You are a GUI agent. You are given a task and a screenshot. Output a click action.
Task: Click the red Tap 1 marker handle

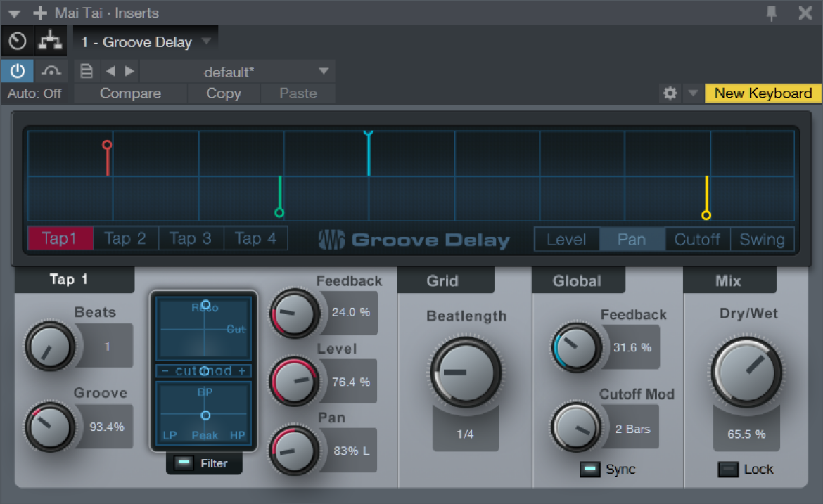[x=107, y=145]
